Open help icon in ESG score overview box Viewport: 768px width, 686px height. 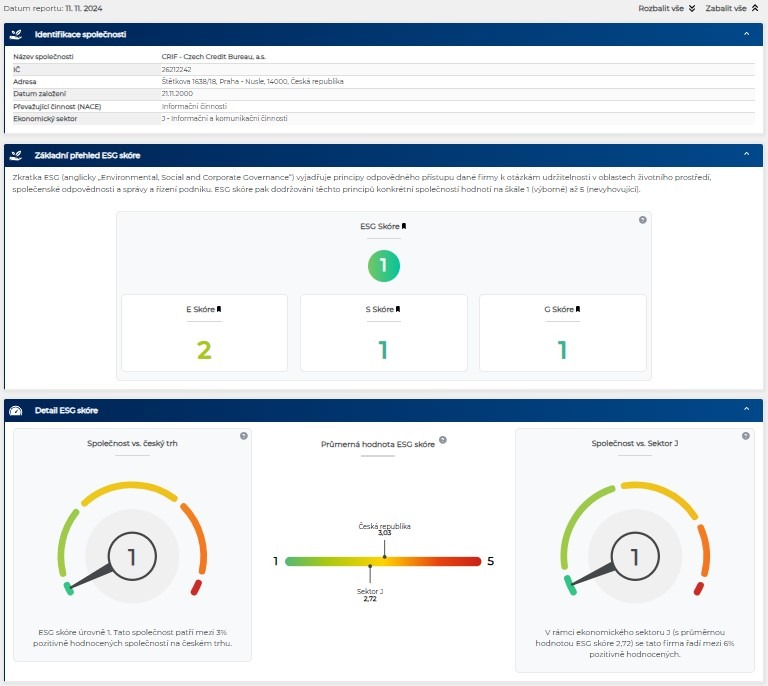click(x=642, y=220)
